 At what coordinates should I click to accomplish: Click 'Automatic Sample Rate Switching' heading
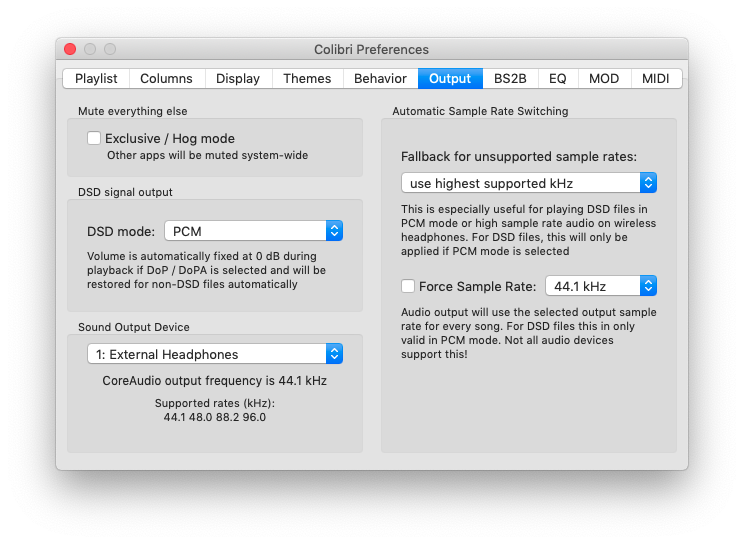480,111
